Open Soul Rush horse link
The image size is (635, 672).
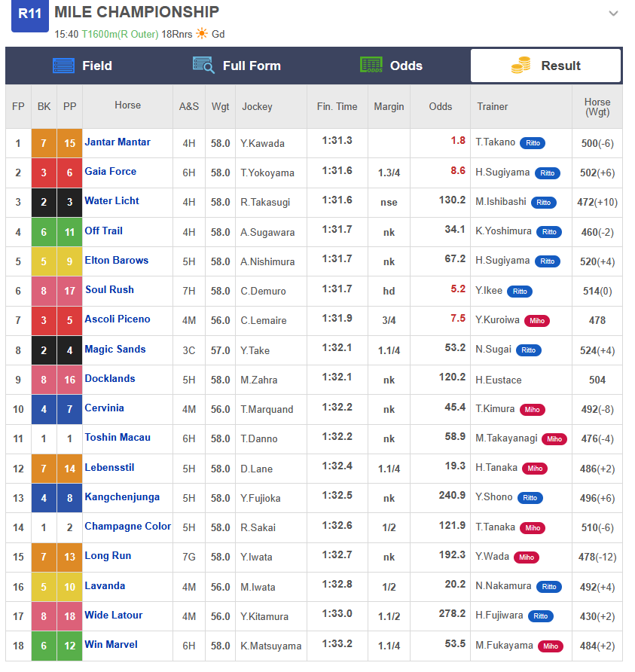click(x=110, y=290)
